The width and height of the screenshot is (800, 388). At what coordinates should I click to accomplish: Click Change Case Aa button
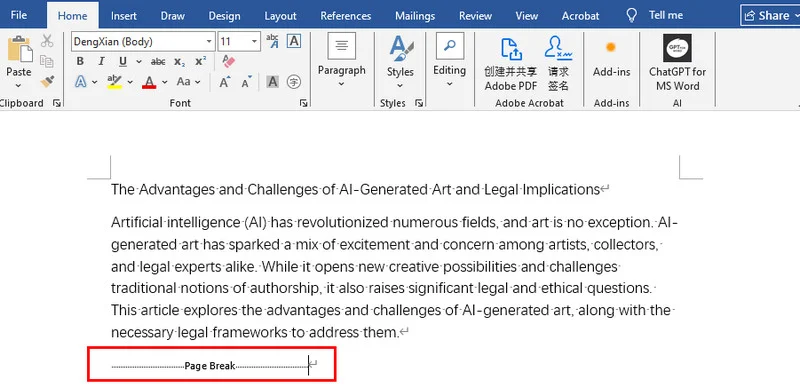tap(184, 82)
